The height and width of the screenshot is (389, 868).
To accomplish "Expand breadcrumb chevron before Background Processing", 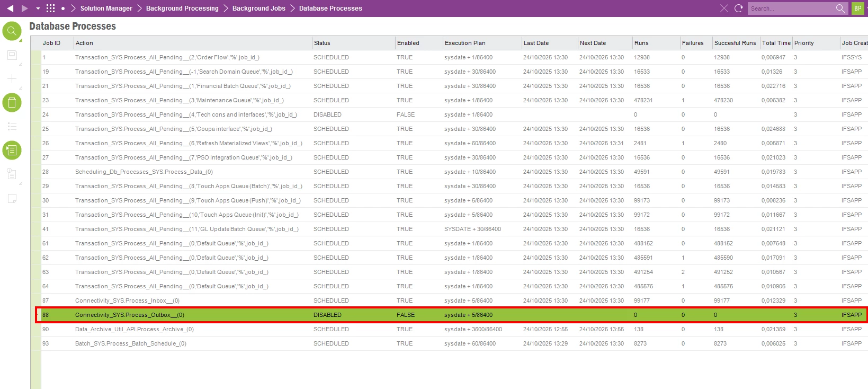I will (x=139, y=8).
